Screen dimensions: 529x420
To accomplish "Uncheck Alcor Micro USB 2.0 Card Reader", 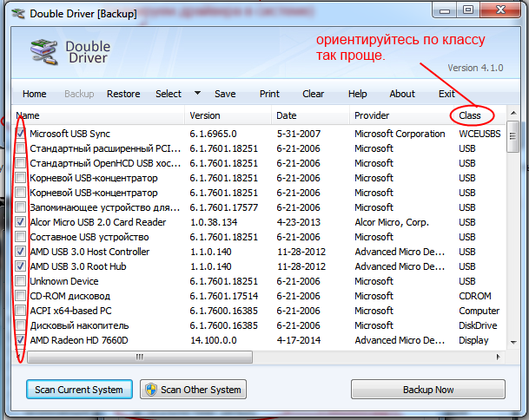I will tap(21, 222).
